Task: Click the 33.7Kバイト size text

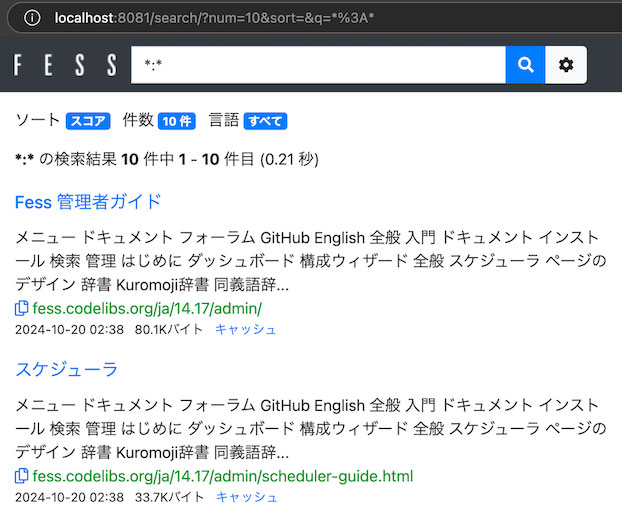Action: click(x=169, y=497)
